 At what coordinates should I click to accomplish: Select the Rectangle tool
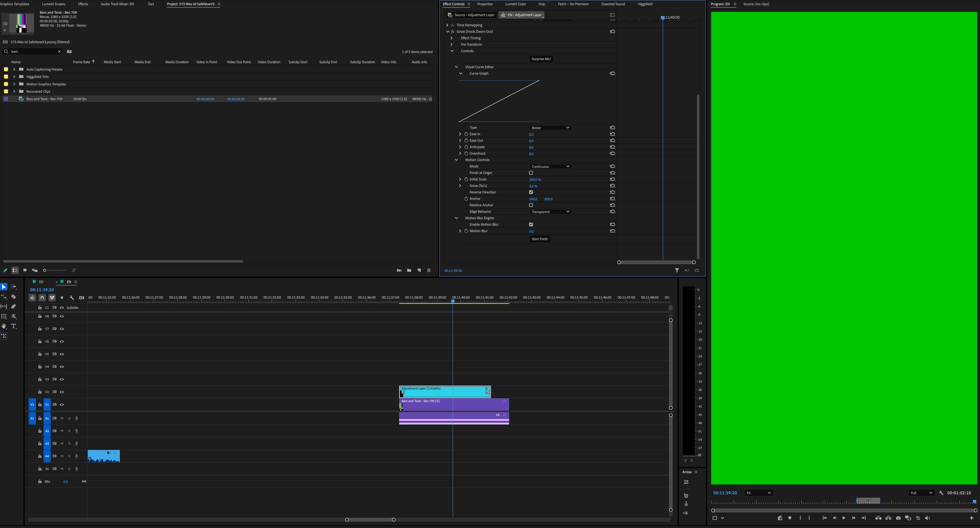(4, 316)
